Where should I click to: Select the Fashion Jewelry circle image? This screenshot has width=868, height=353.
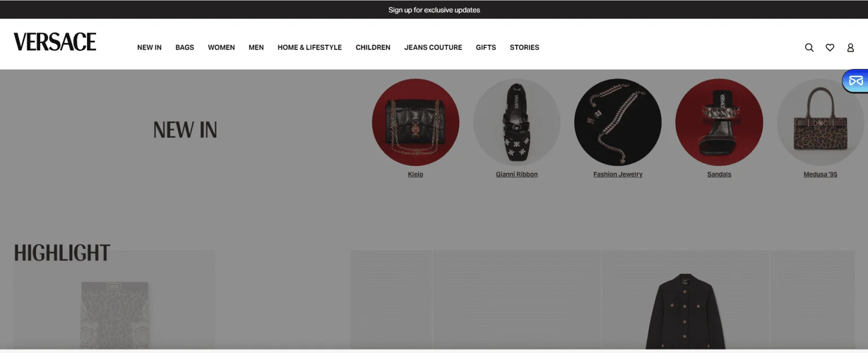(x=618, y=122)
